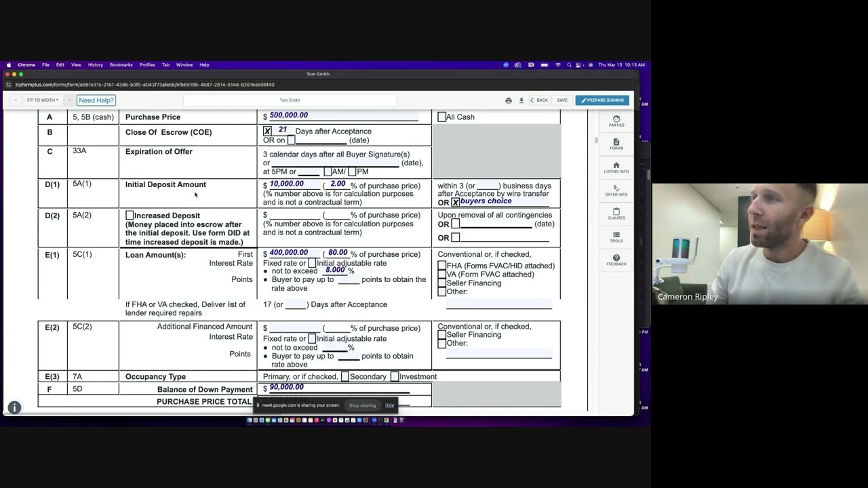Click the Purchase Price amount field
The image size is (868, 488).
click(x=343, y=116)
